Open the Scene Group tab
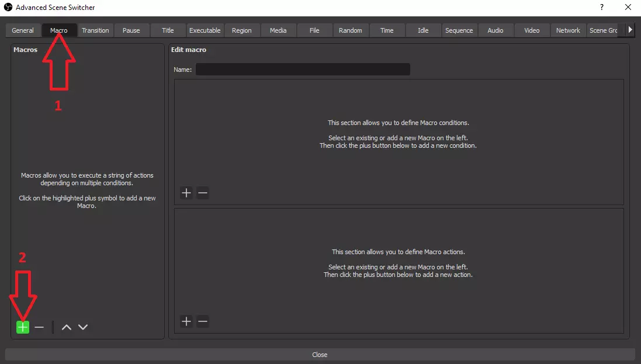641x364 pixels. click(x=604, y=30)
